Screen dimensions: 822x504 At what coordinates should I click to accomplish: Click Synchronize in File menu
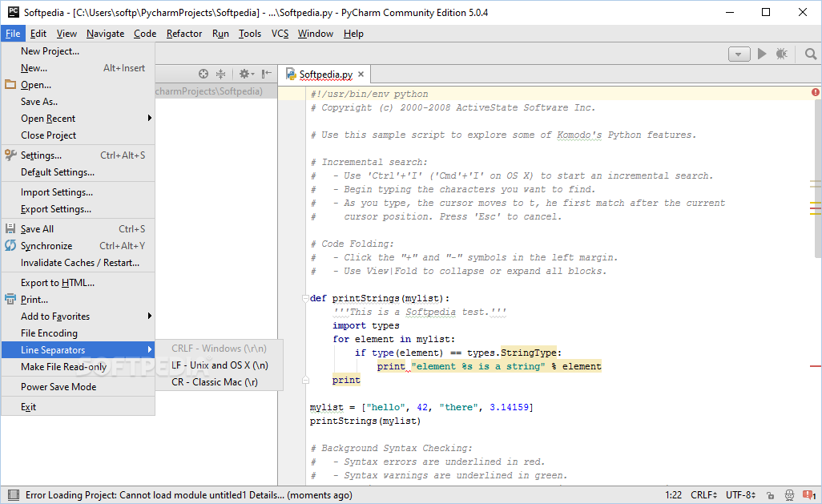78,246
